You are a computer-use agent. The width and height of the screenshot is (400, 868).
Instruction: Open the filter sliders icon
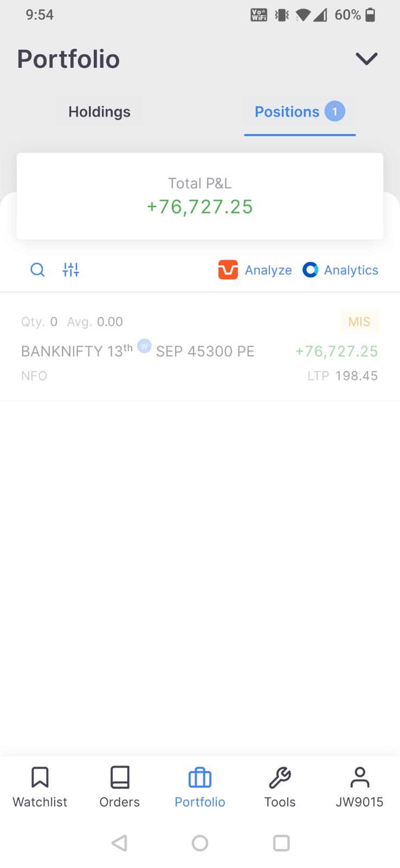pyautogui.click(x=71, y=270)
